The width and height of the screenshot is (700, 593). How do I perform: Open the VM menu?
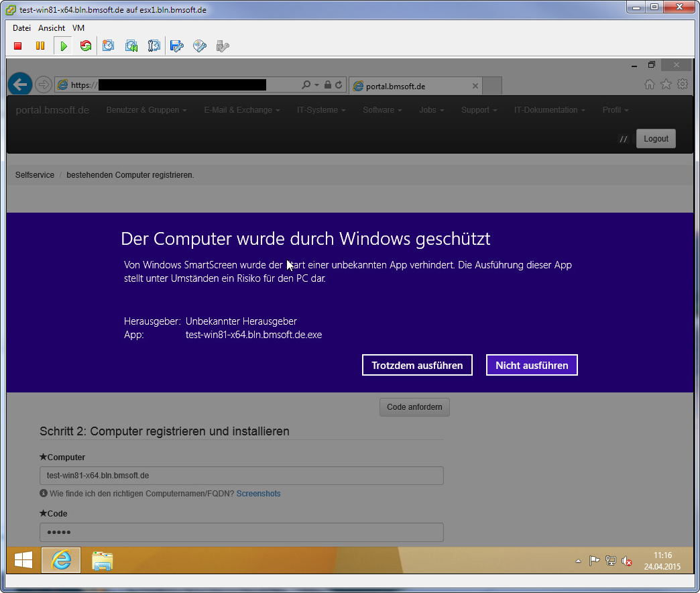78,28
